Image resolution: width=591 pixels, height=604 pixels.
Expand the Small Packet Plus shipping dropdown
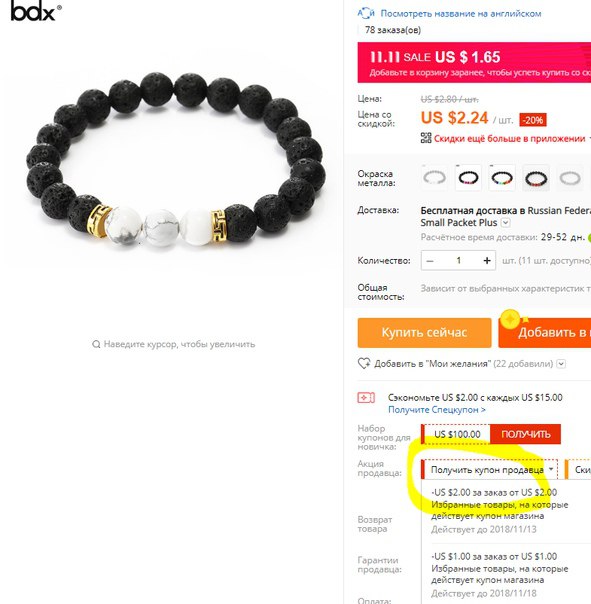[x=505, y=223]
